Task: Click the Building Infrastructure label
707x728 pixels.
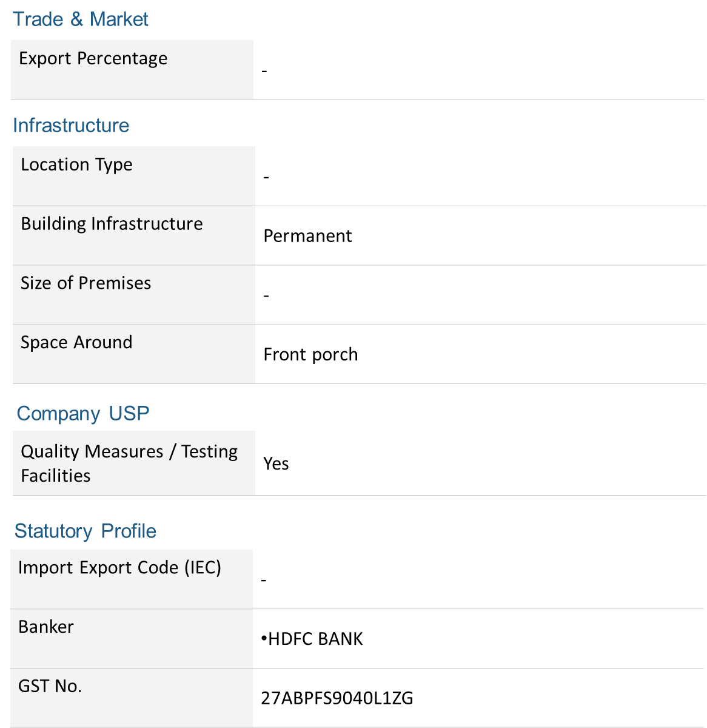Action: (x=112, y=224)
